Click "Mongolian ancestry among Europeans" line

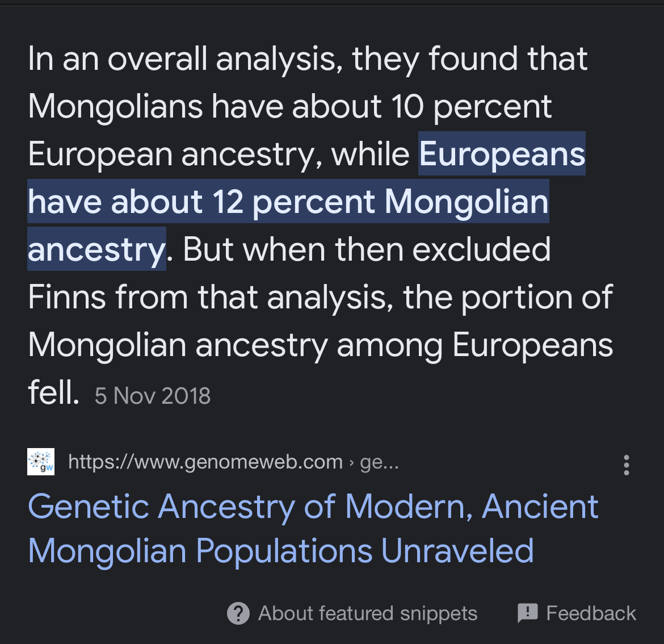click(321, 345)
